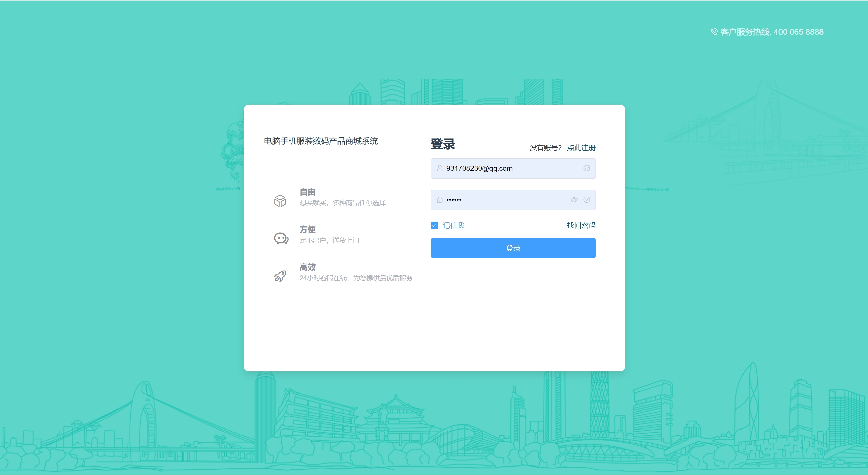Show password using the eye icon
The image size is (868, 475).
pyautogui.click(x=574, y=200)
